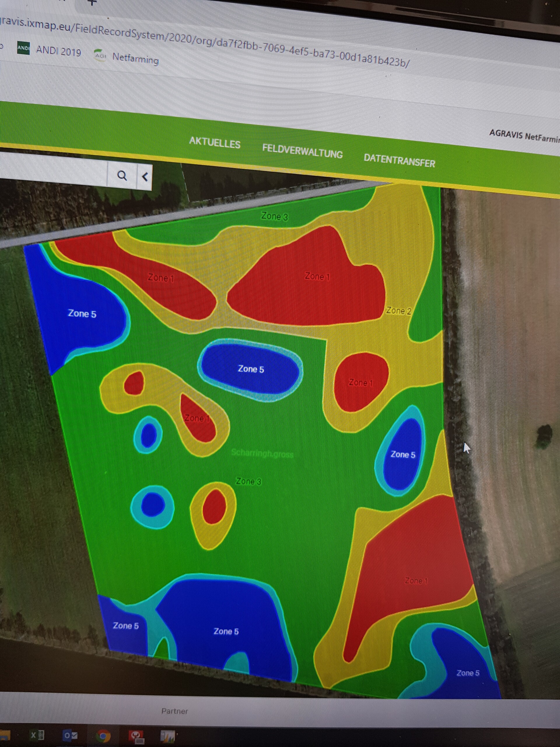Open the FELDVERWALTUNG menu
The image size is (560, 747).
[302, 151]
